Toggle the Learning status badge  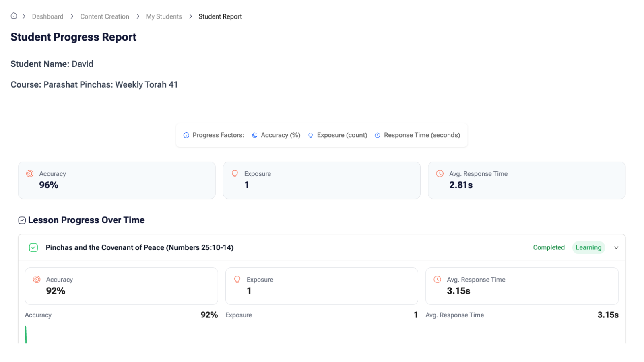point(588,247)
